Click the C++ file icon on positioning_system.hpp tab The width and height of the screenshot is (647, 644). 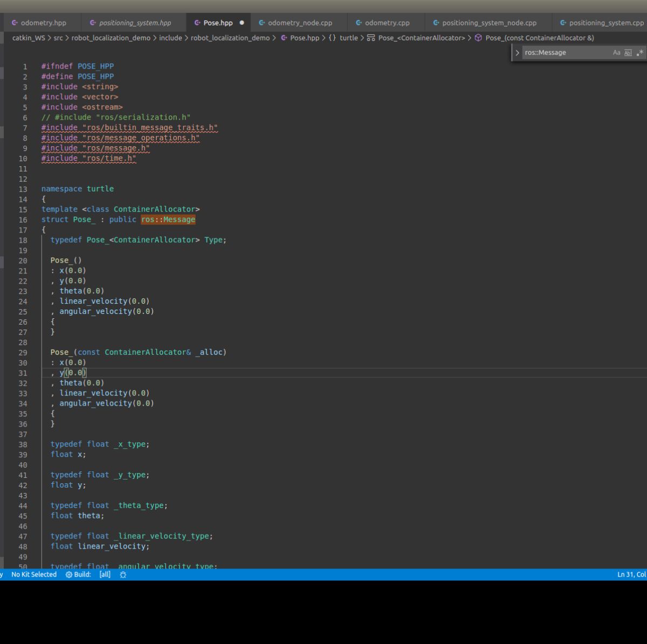tap(93, 23)
